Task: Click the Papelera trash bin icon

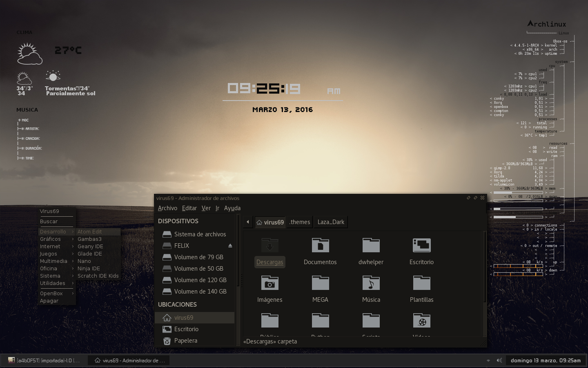Action: pos(167,341)
